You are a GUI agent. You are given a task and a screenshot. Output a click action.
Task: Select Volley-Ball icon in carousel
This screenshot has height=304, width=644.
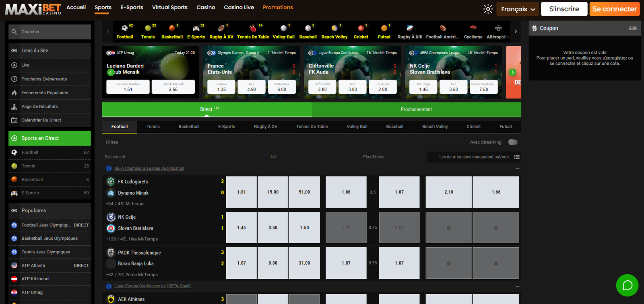point(284,28)
